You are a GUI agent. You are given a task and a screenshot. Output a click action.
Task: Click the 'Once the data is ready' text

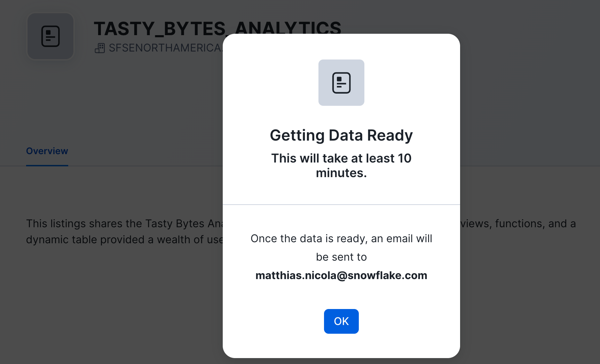click(341, 239)
